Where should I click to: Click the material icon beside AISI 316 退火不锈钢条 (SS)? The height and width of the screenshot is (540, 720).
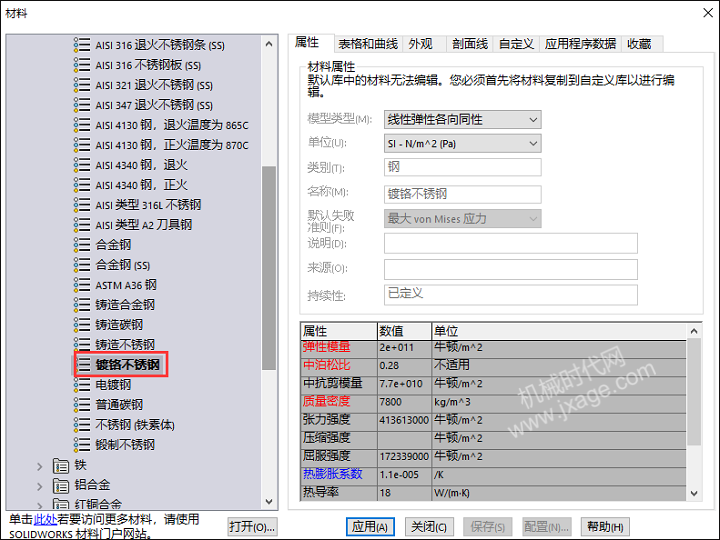[82, 45]
